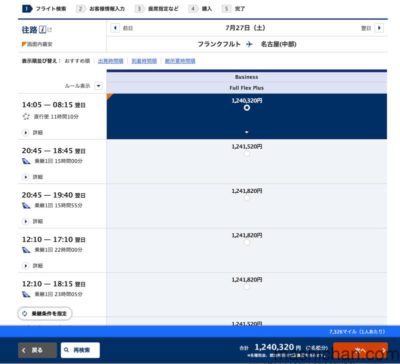Sort flights by departure time link
Image resolution: width=400 pixels, height=364 pixels.
click(111, 61)
